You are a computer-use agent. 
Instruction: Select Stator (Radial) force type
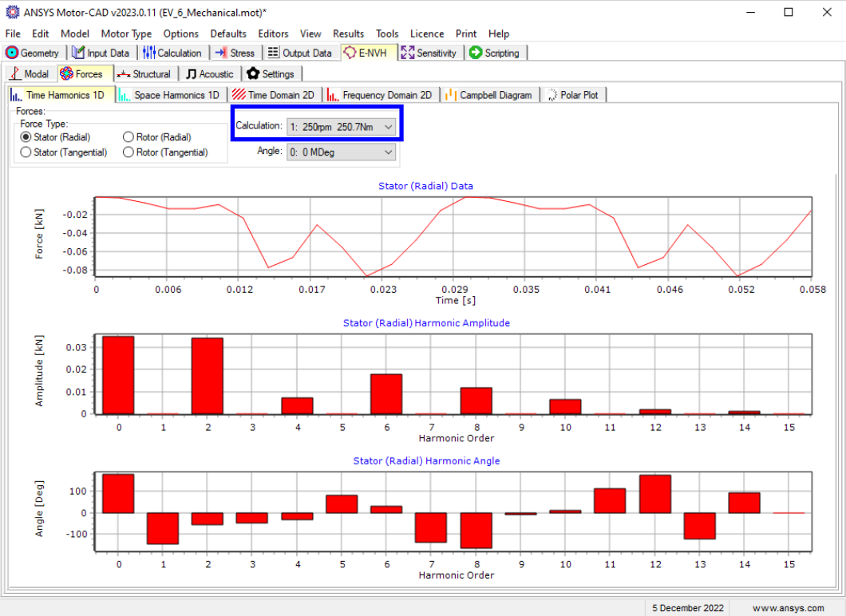click(x=55, y=137)
